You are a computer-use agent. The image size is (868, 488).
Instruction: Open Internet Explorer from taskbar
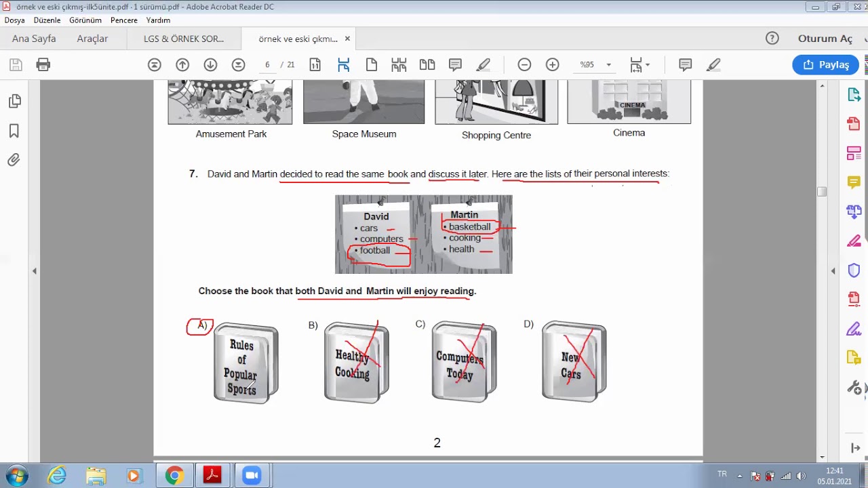tap(57, 476)
